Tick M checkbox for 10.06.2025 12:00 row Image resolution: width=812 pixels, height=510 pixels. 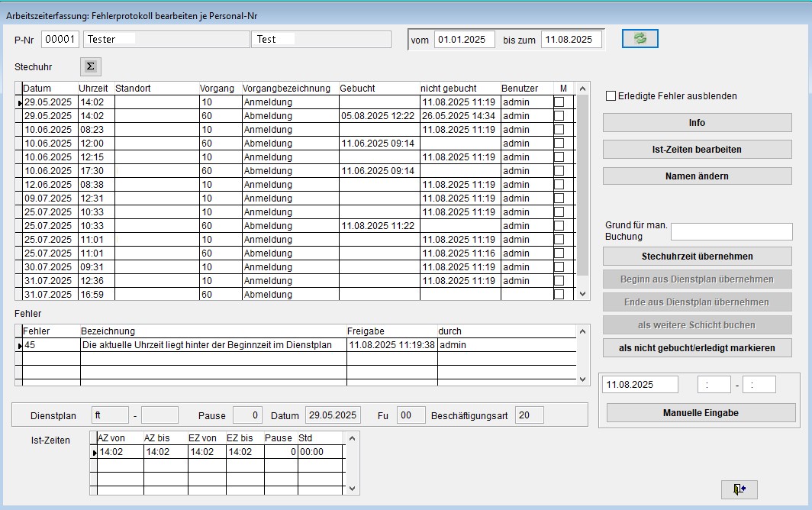click(x=559, y=143)
